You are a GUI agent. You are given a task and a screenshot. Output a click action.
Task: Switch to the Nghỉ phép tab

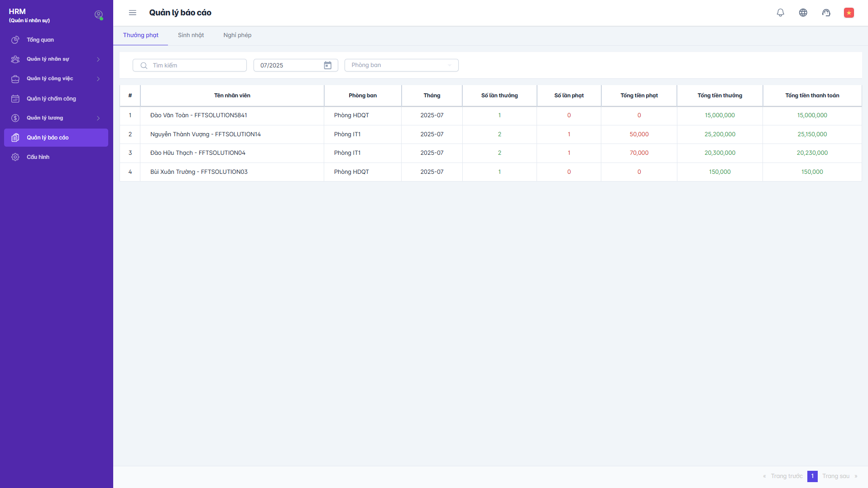coord(237,35)
